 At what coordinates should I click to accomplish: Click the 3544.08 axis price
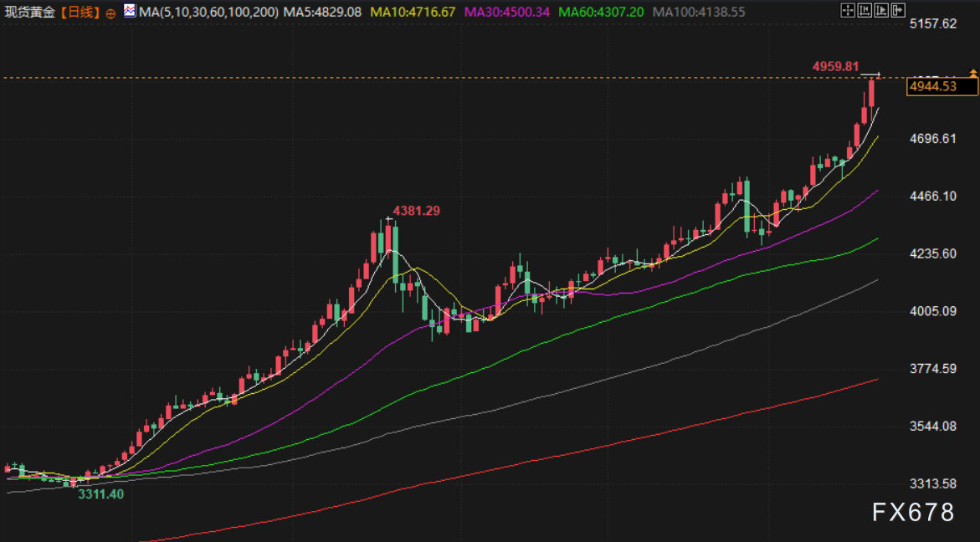tap(934, 427)
